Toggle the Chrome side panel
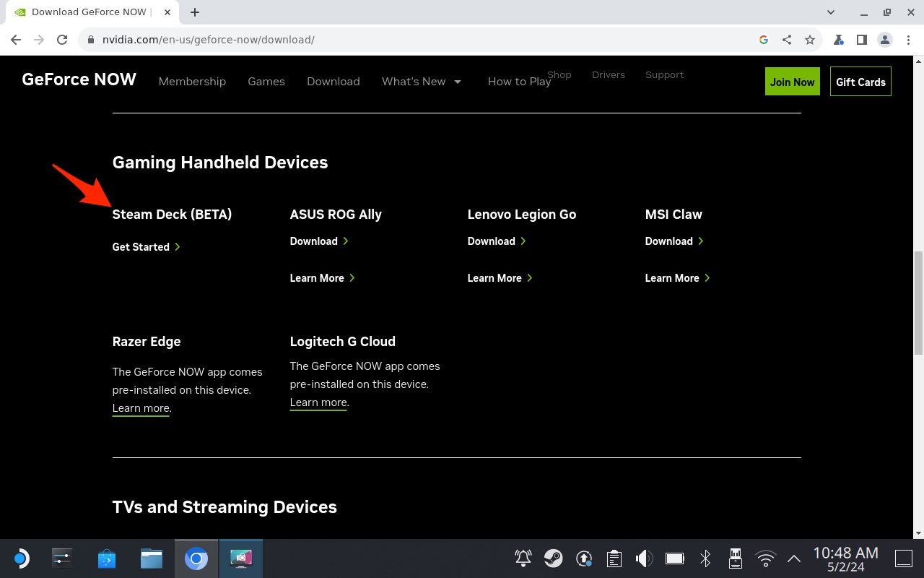The height and width of the screenshot is (578, 924). pyautogui.click(x=862, y=40)
